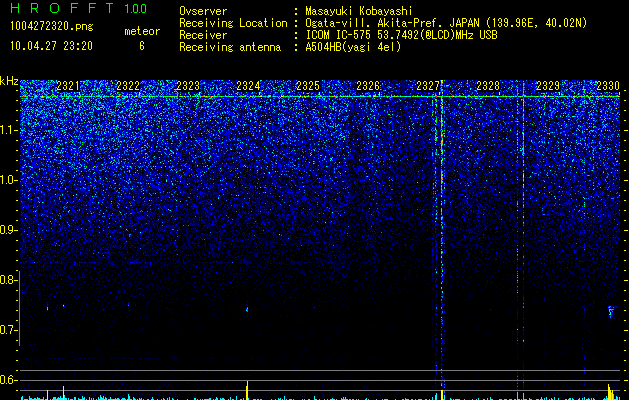Click the kHz unit label
This screenshot has width=629, height=400.
point(9,81)
